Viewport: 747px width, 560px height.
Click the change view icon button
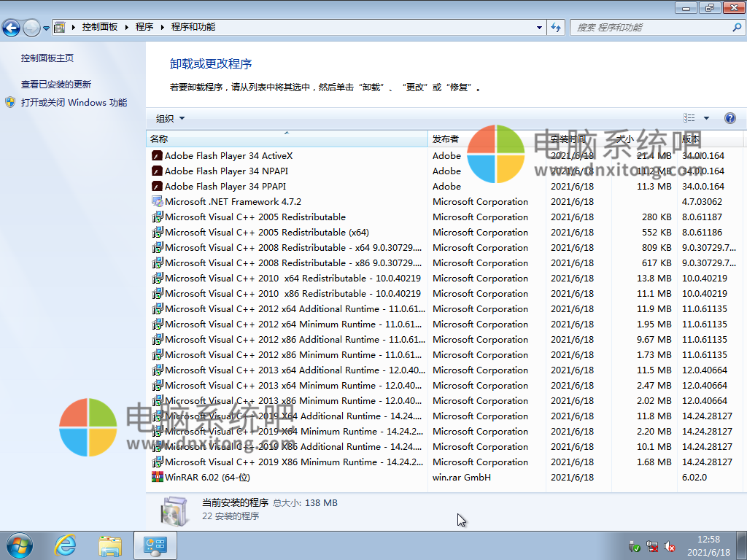pos(689,118)
